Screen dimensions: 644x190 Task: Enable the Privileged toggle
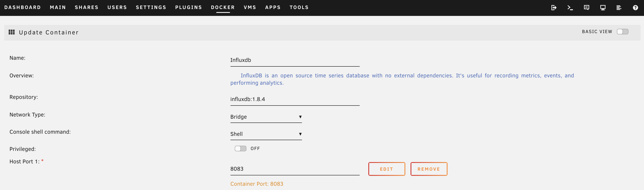point(240,149)
